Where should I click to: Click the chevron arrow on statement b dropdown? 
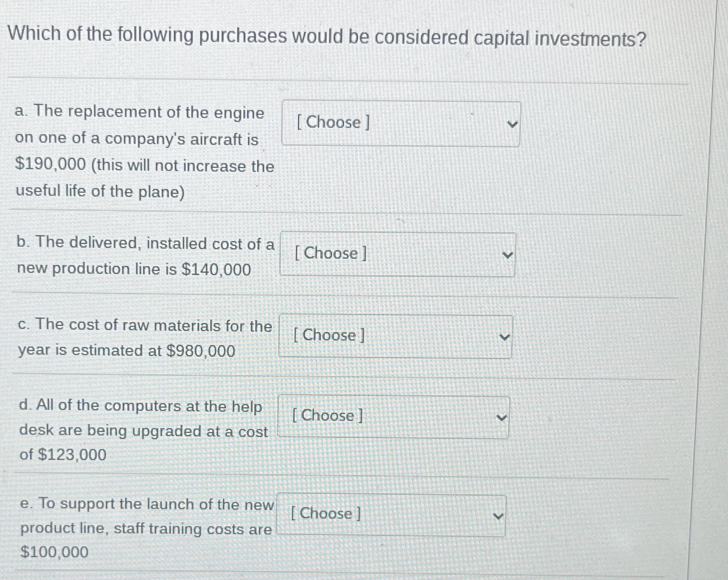(506, 254)
